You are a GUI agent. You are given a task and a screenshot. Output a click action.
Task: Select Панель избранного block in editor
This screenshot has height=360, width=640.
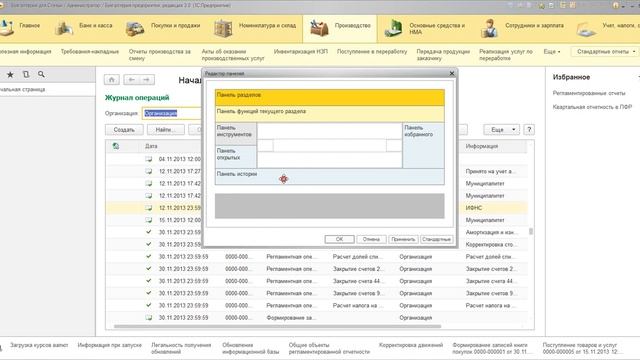423,145
